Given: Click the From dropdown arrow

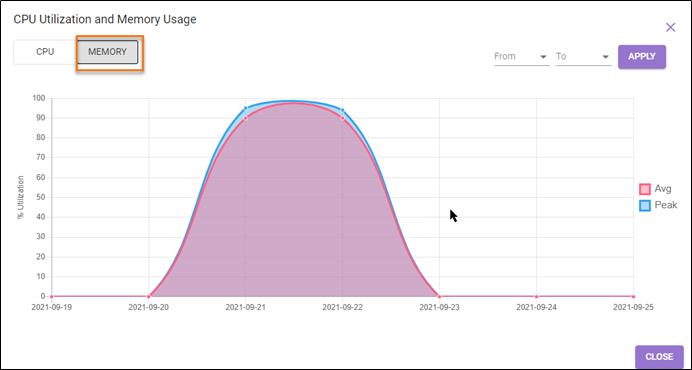Looking at the screenshot, I should [543, 57].
